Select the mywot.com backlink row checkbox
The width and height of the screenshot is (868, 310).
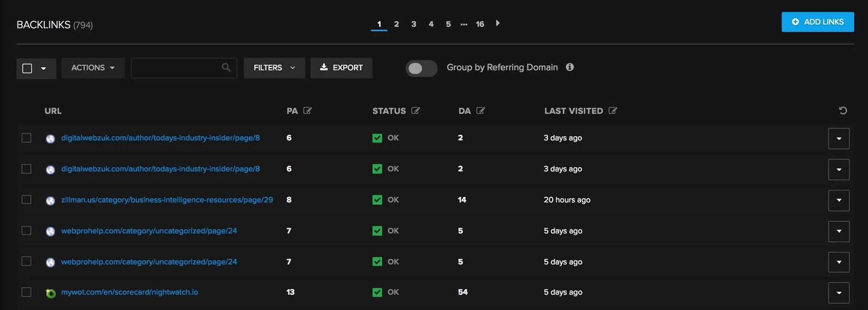tap(27, 292)
